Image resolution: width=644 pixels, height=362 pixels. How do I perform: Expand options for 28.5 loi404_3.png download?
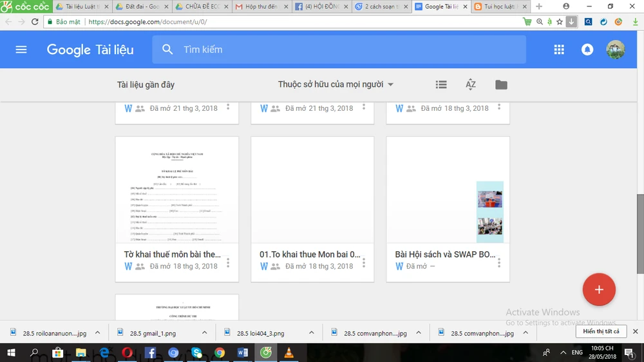pyautogui.click(x=312, y=333)
